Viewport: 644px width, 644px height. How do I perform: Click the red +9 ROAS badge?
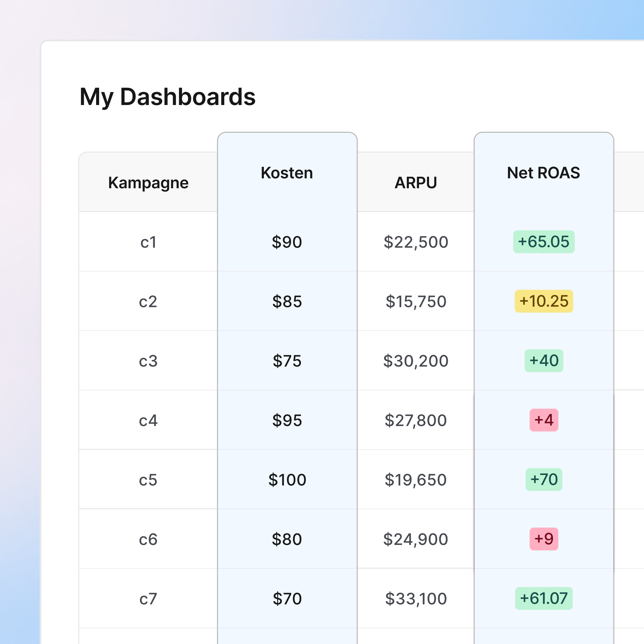544,539
